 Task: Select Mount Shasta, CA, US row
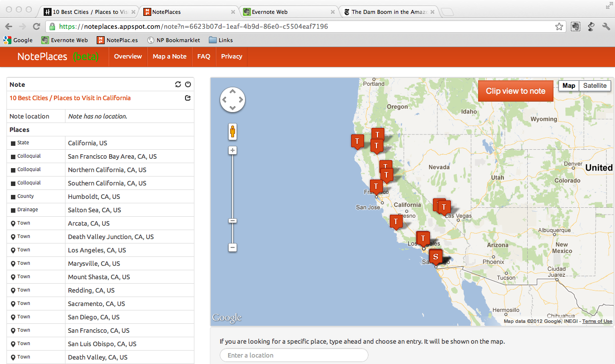click(x=100, y=277)
